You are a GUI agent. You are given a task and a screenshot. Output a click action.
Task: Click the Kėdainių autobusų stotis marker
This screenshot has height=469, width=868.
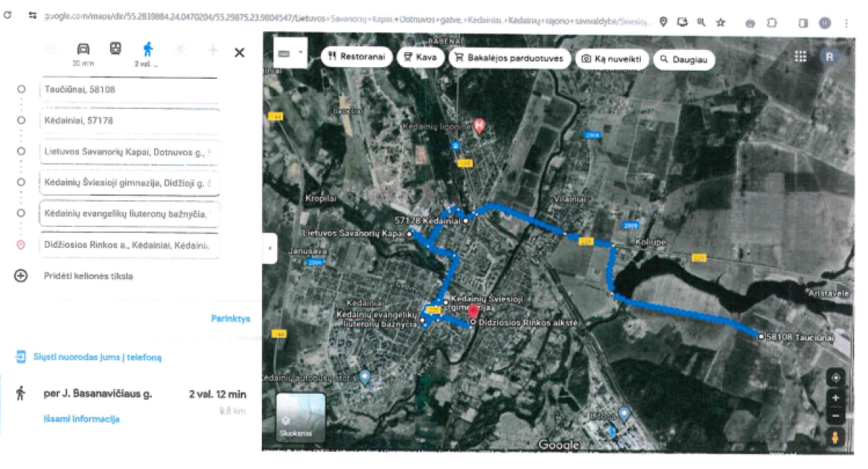[x=365, y=377]
